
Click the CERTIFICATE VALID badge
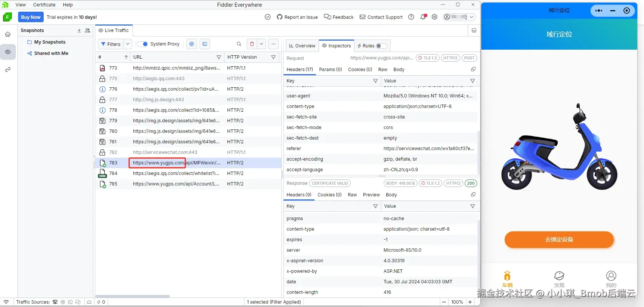tap(330, 183)
